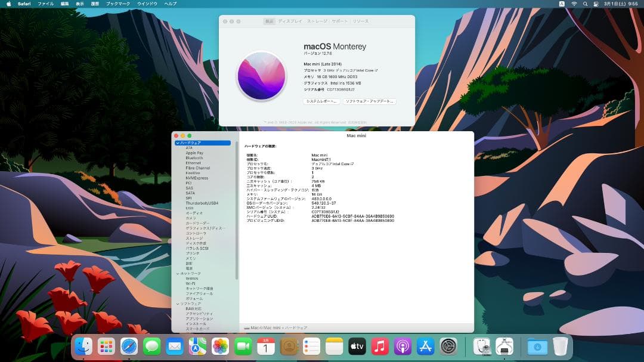Open the App Store from the Dock

[425, 346]
